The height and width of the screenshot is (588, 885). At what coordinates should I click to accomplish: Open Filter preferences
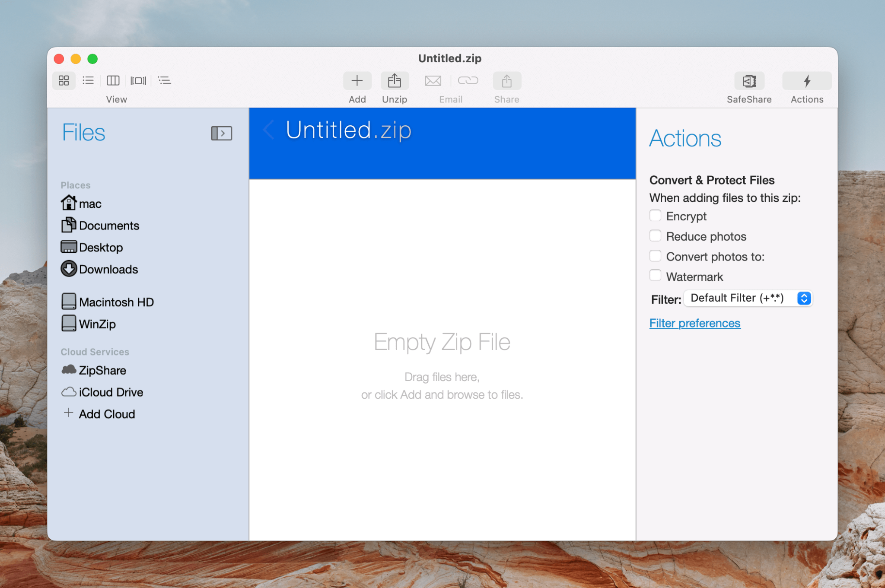[x=695, y=323]
